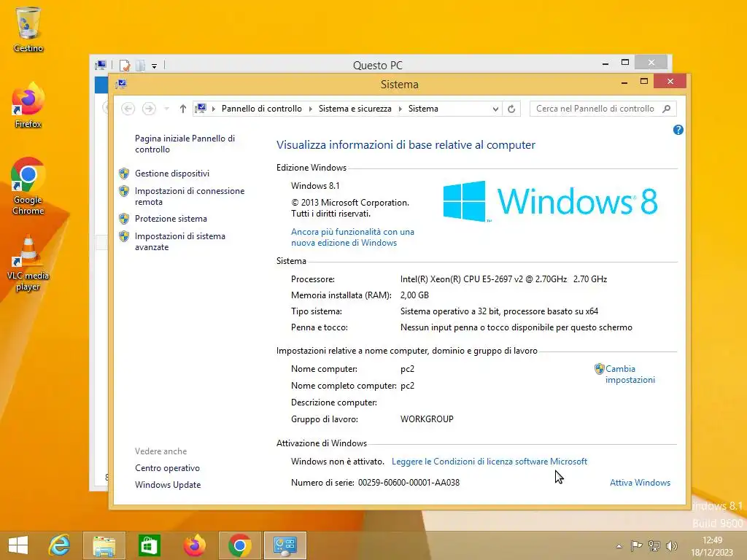The width and height of the screenshot is (747, 560).
Task: Select the Firefox desktop shortcut
Action: [x=28, y=105]
